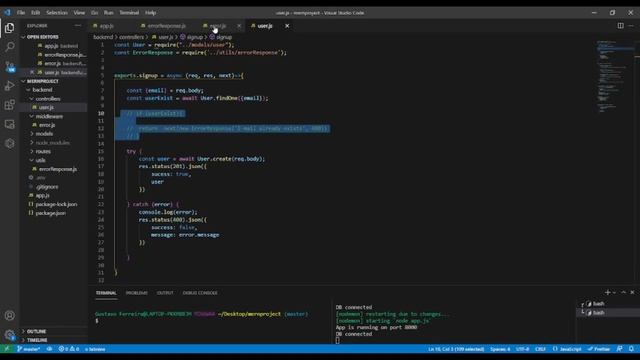
Task: Open the Explorer view in activity bar
Action: 9,28
